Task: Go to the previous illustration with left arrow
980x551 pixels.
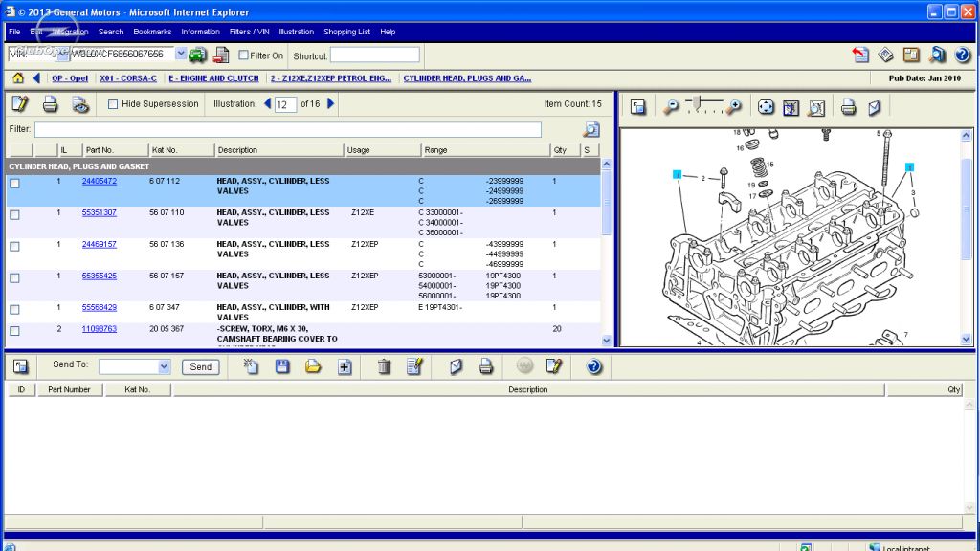Action: 268,103
